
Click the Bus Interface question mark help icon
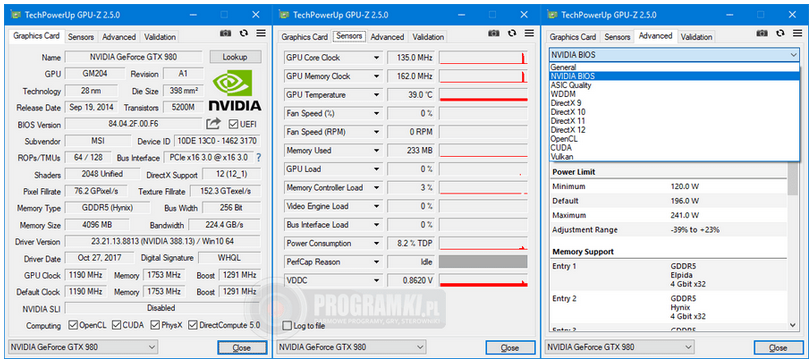[258, 157]
